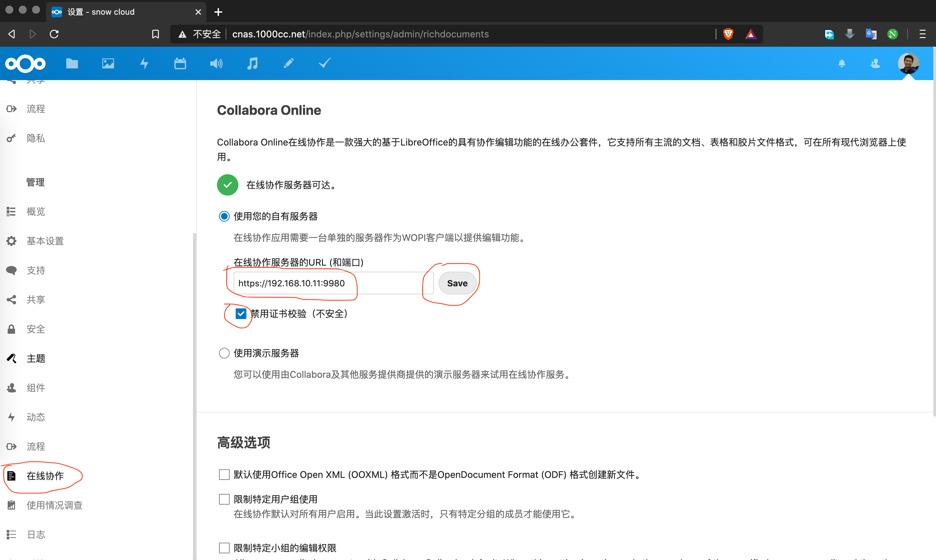This screenshot has width=936, height=560.
Task: Close the 设置 - snow cloud tab
Action: pos(198,12)
